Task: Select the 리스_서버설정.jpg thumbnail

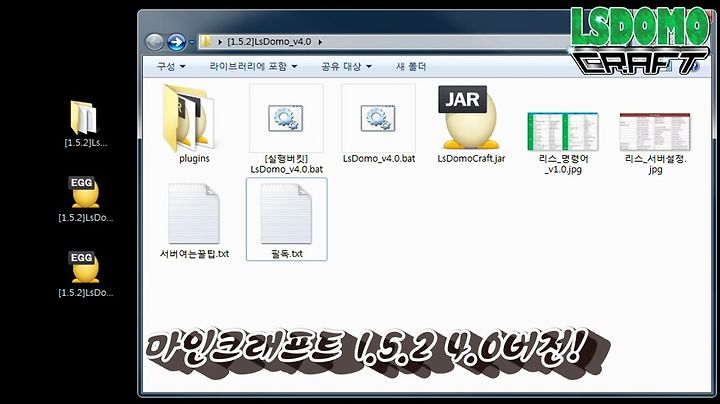Action: point(655,132)
